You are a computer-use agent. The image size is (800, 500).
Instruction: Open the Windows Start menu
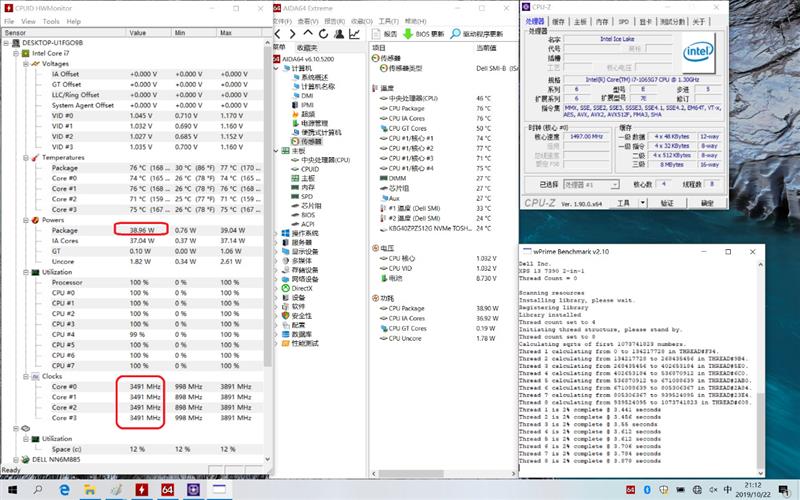tap(12, 490)
